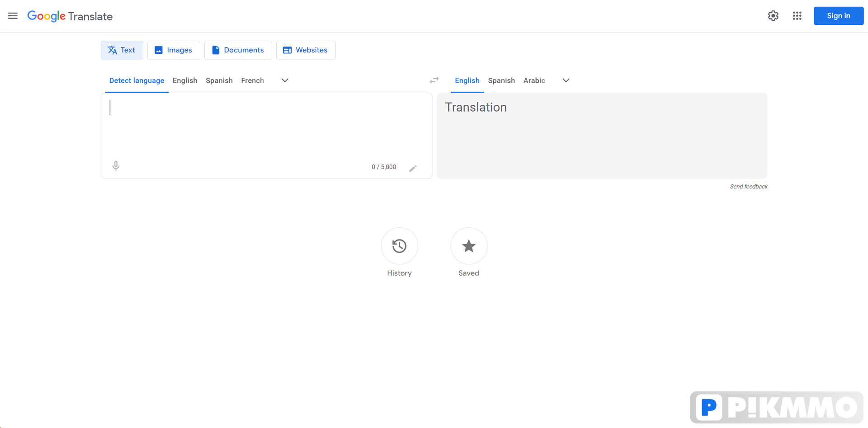
Task: Select Spanish as target language
Action: pos(501,80)
